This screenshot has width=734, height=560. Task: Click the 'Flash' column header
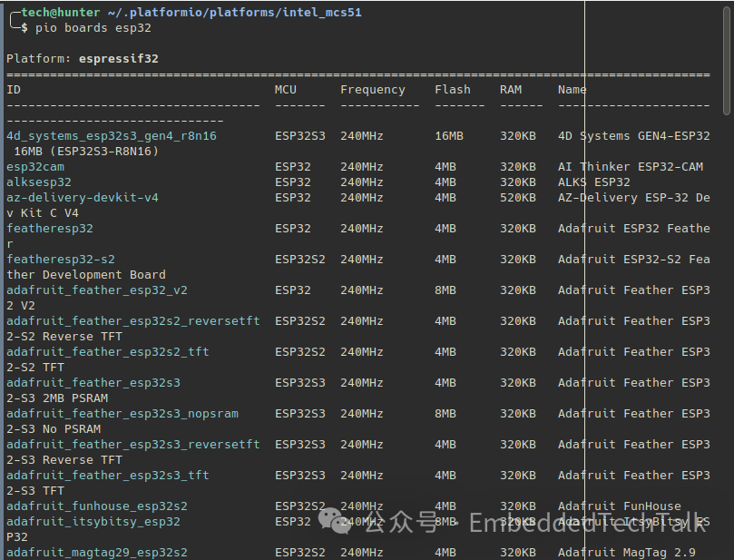(453, 90)
